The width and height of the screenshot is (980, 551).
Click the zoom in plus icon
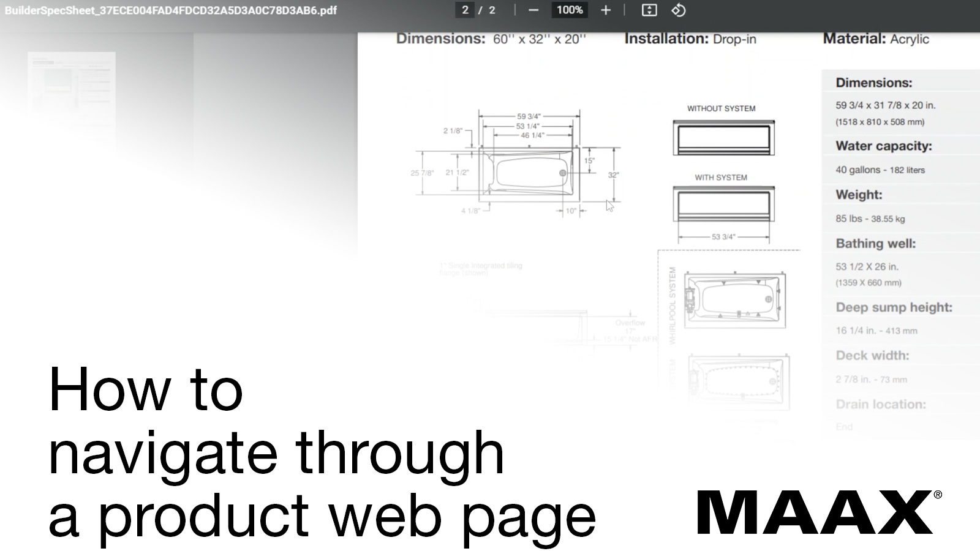pos(606,10)
